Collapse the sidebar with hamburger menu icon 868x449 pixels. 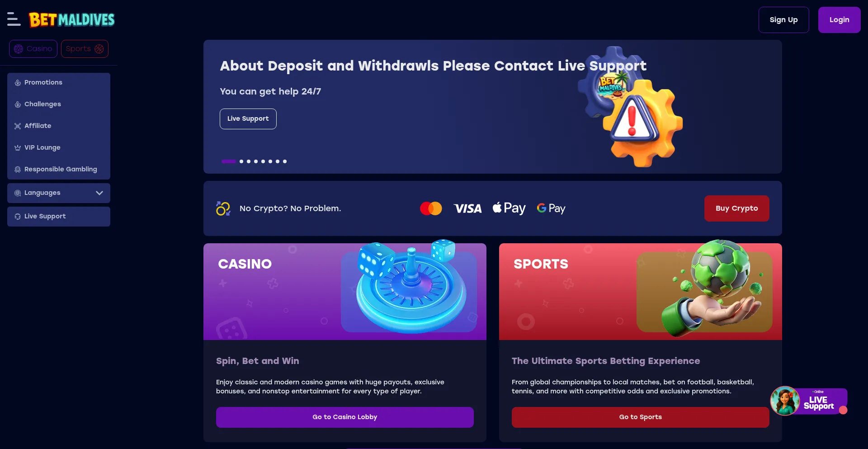pyautogui.click(x=14, y=19)
